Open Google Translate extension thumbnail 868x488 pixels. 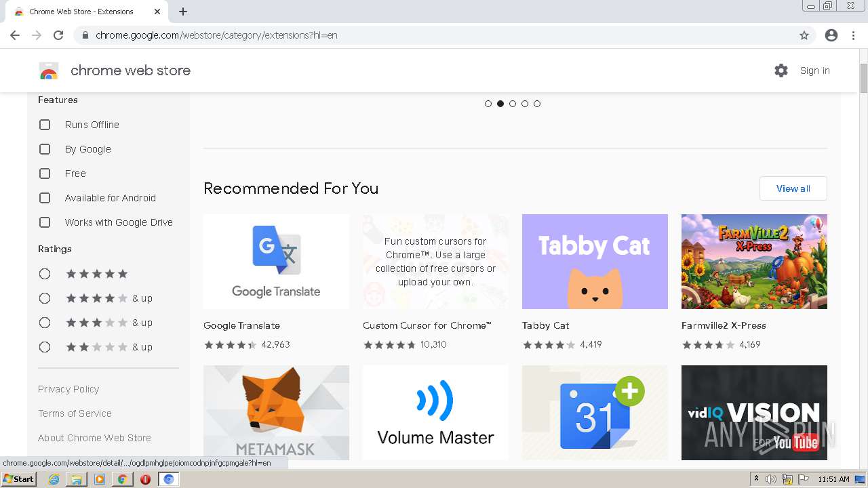(x=276, y=262)
